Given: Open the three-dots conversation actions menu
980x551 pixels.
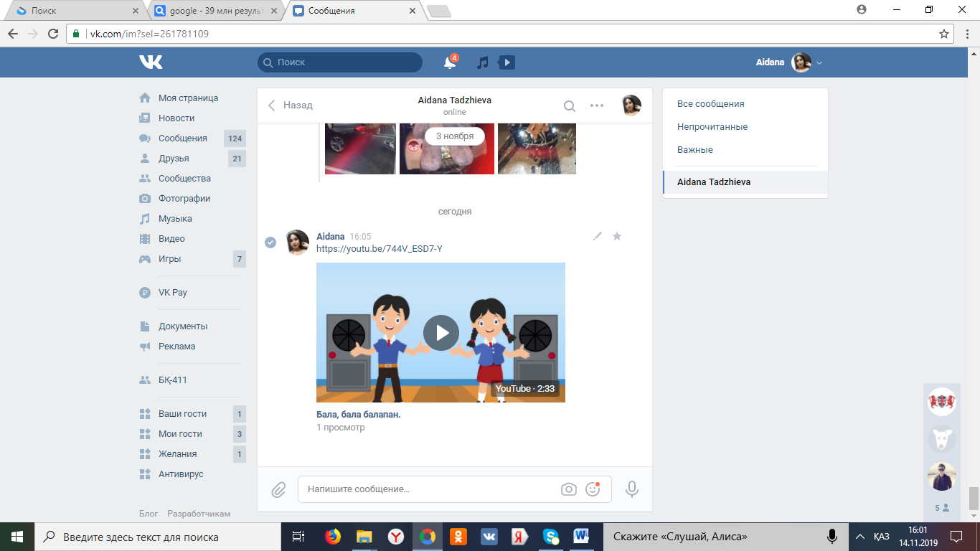Looking at the screenshot, I should click(597, 105).
